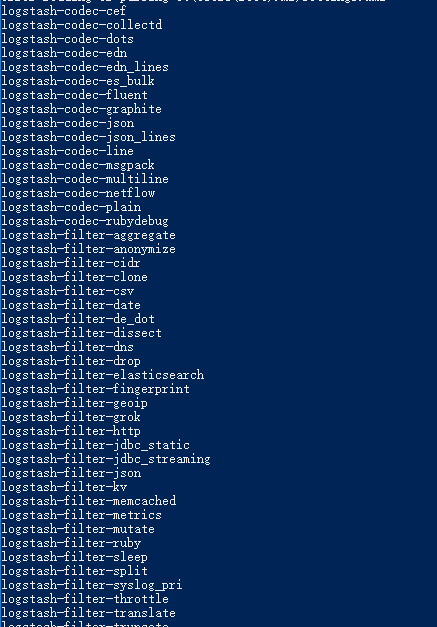Select the logstash-filter-elasticsearch text
The height and width of the screenshot is (627, 437).
click(x=103, y=375)
